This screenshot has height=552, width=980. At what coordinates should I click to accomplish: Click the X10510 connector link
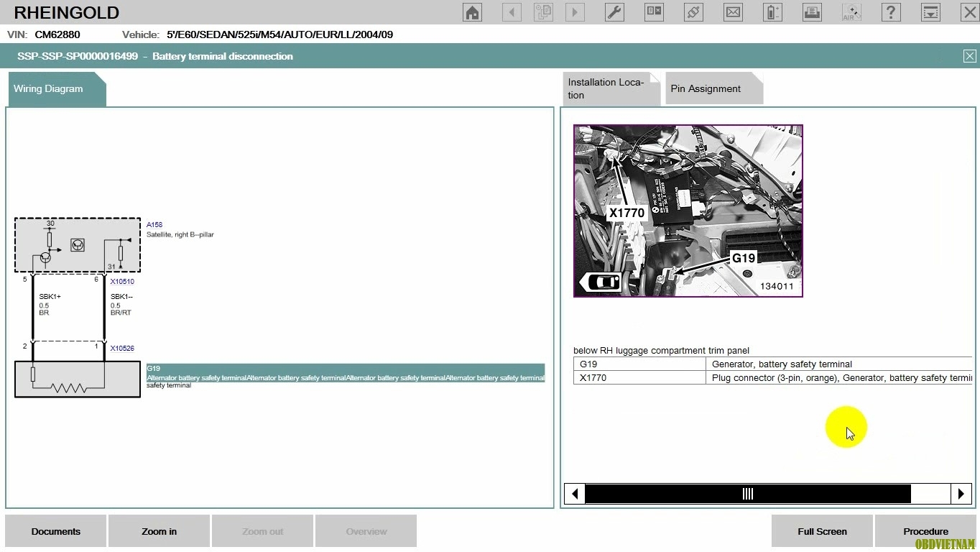(x=122, y=282)
